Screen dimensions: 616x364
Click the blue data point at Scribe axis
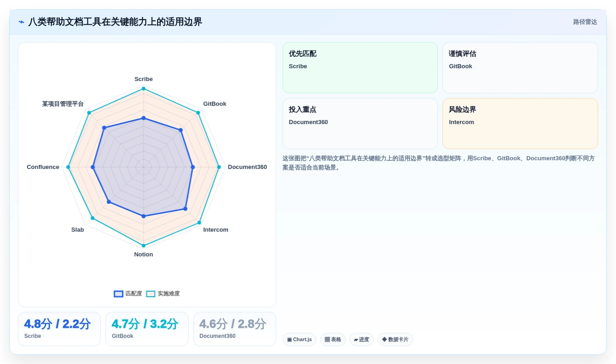click(x=143, y=118)
